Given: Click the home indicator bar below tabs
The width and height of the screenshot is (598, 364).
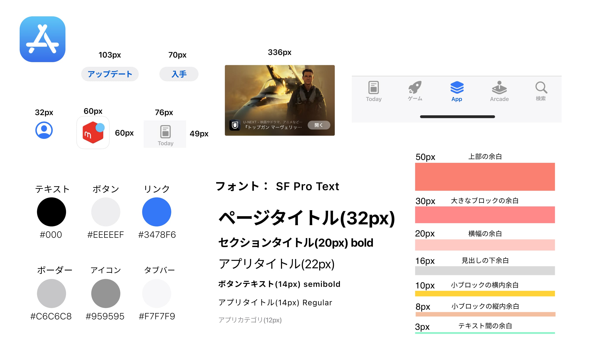Looking at the screenshot, I should tap(457, 117).
